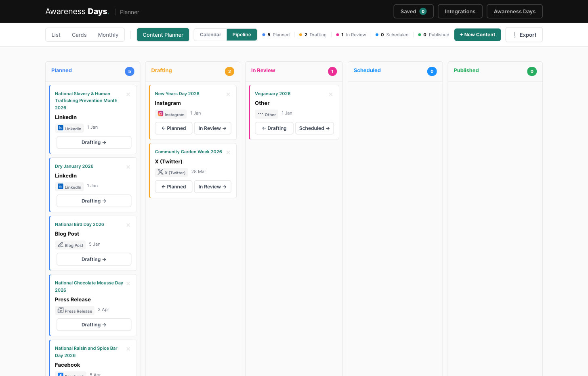The height and width of the screenshot is (376, 588).
Task: Open Awareness Days button in header
Action: 514,11
